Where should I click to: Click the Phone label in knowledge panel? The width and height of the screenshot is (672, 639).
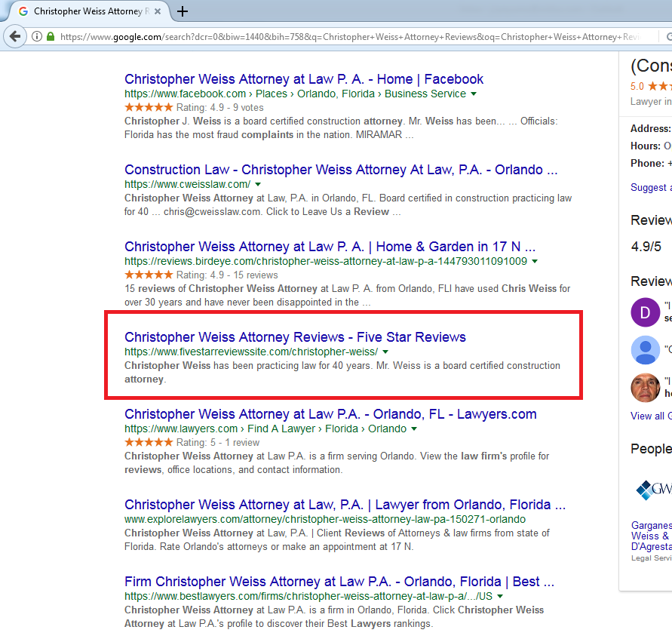(647, 164)
